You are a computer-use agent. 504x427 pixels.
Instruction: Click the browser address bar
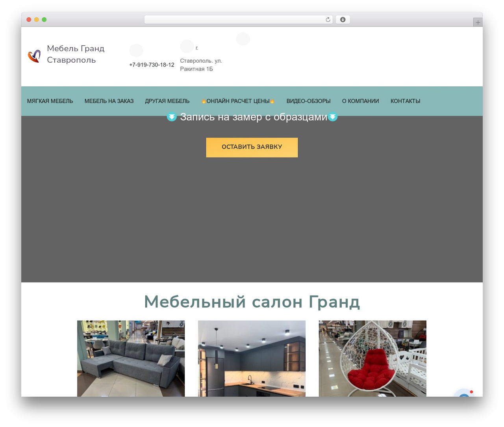(x=239, y=20)
